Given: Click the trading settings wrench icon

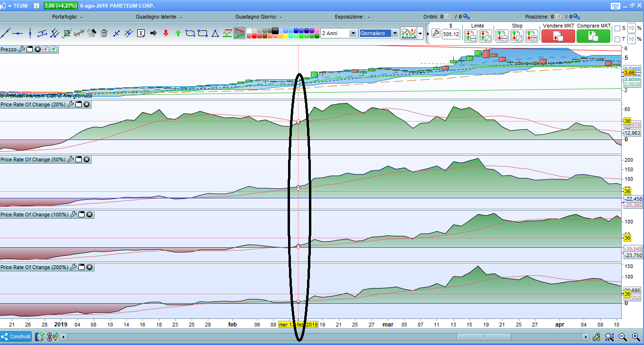Looking at the screenshot, I should [x=436, y=34].
